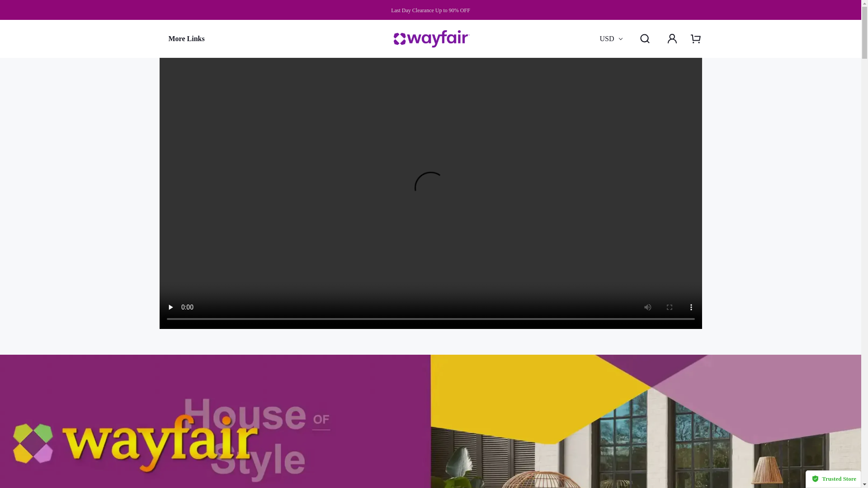Enter video fullscreen mode

670,307
